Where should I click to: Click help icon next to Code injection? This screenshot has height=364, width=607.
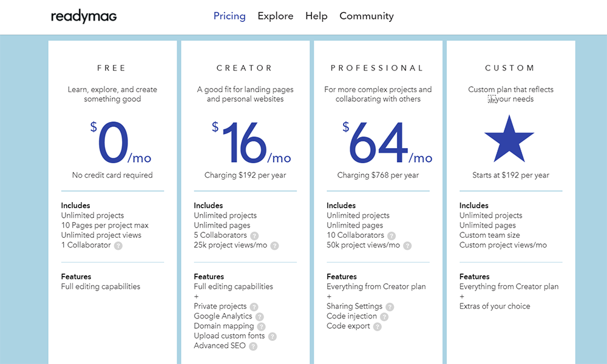point(384,317)
